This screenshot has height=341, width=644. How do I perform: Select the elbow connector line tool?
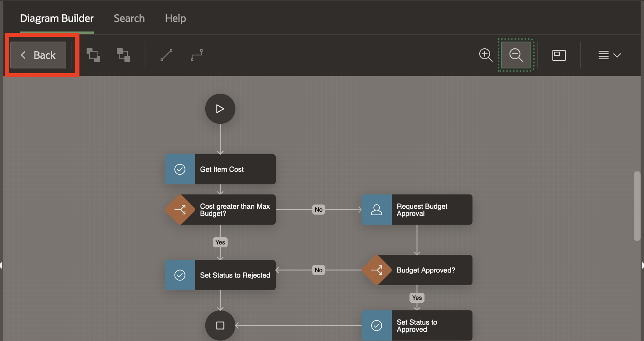[x=197, y=55]
